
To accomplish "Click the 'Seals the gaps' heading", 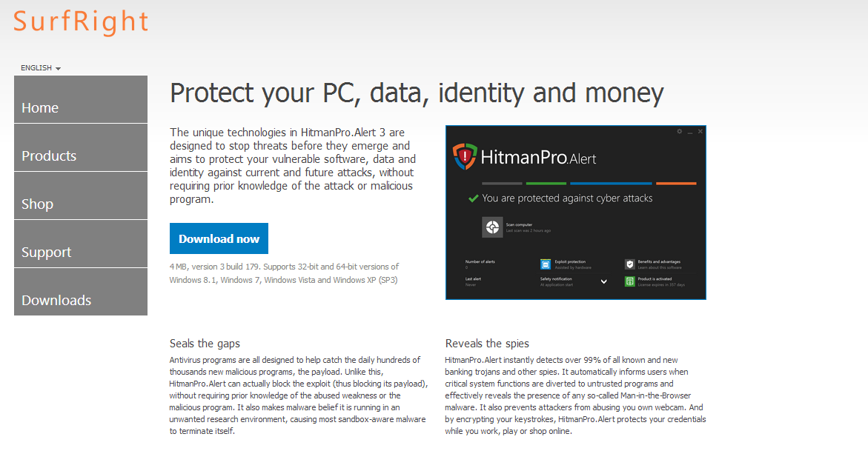I will pyautogui.click(x=205, y=344).
